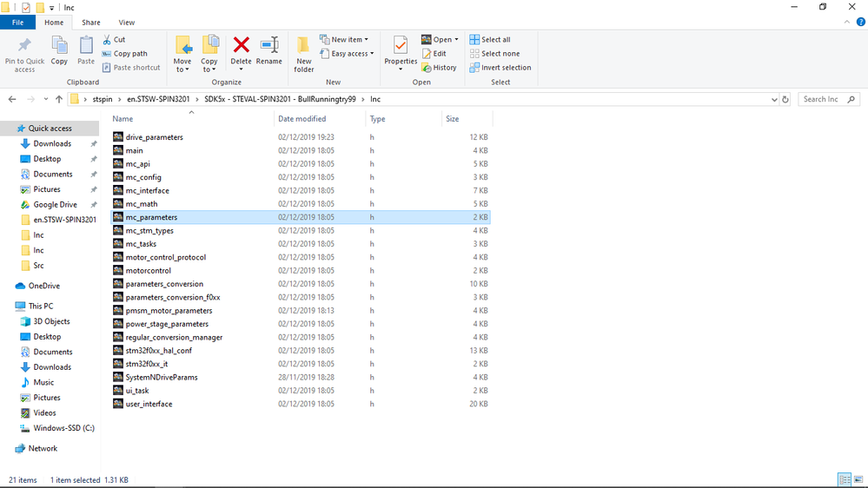Switch to details view toggle in status bar

(x=845, y=479)
